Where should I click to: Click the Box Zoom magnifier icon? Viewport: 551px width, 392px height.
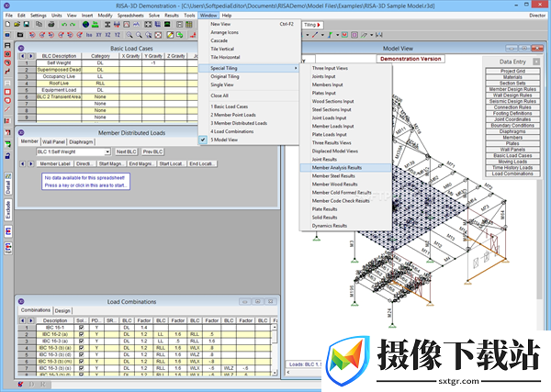click(x=149, y=35)
